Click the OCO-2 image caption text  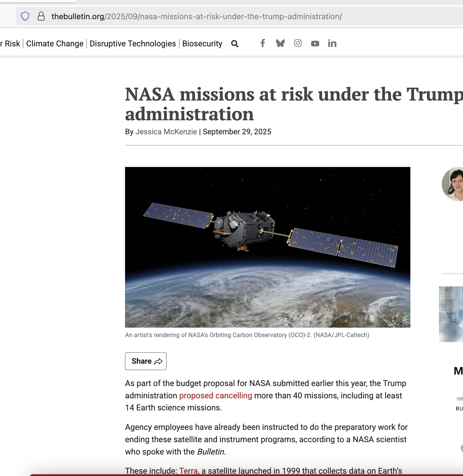coord(247,335)
